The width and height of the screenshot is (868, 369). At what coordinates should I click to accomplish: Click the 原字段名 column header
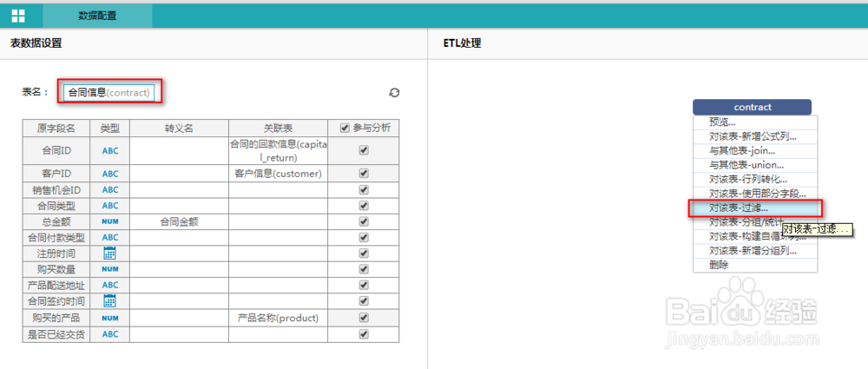point(56,128)
